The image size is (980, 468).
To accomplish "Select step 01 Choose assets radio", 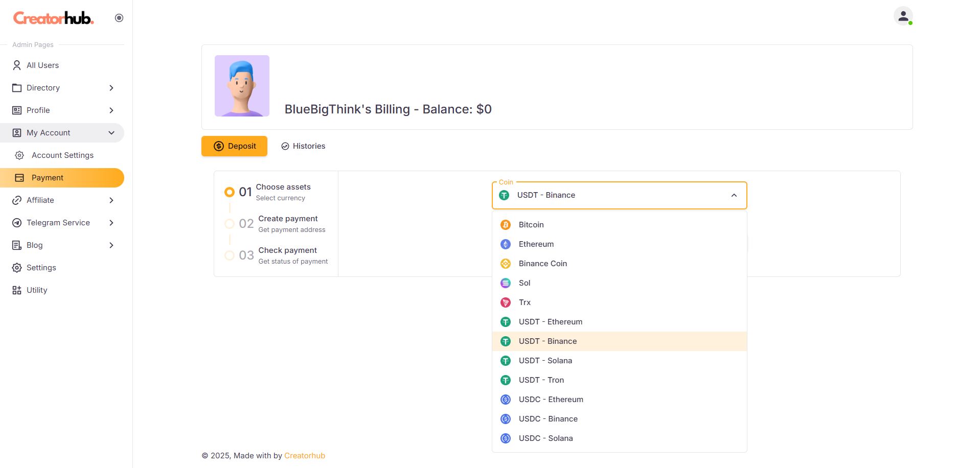I will [x=230, y=192].
